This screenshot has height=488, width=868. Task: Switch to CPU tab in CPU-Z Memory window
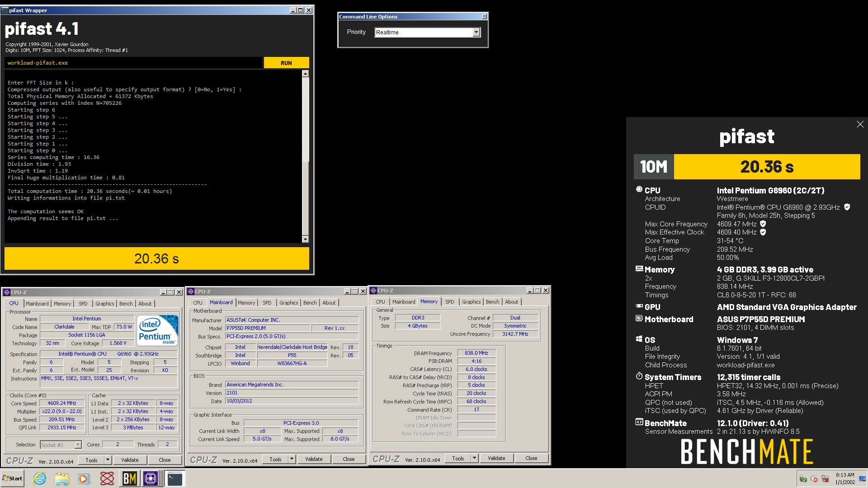point(381,302)
